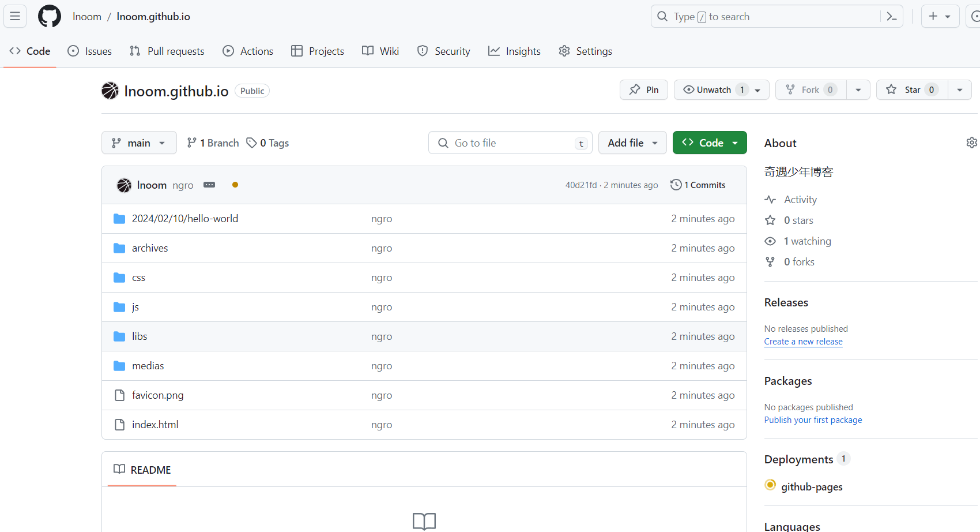Select the README tab

[142, 470]
